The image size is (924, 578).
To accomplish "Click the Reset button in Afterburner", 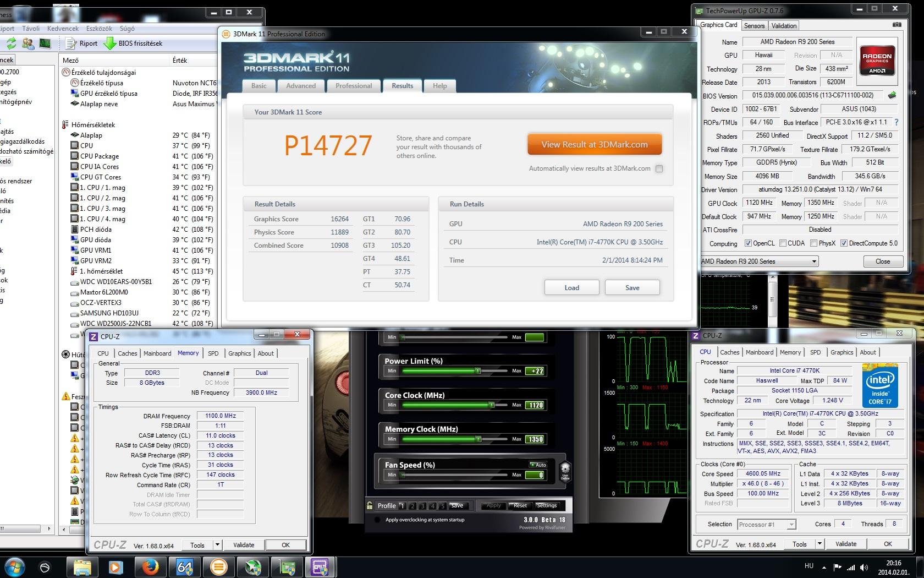I will click(x=520, y=505).
